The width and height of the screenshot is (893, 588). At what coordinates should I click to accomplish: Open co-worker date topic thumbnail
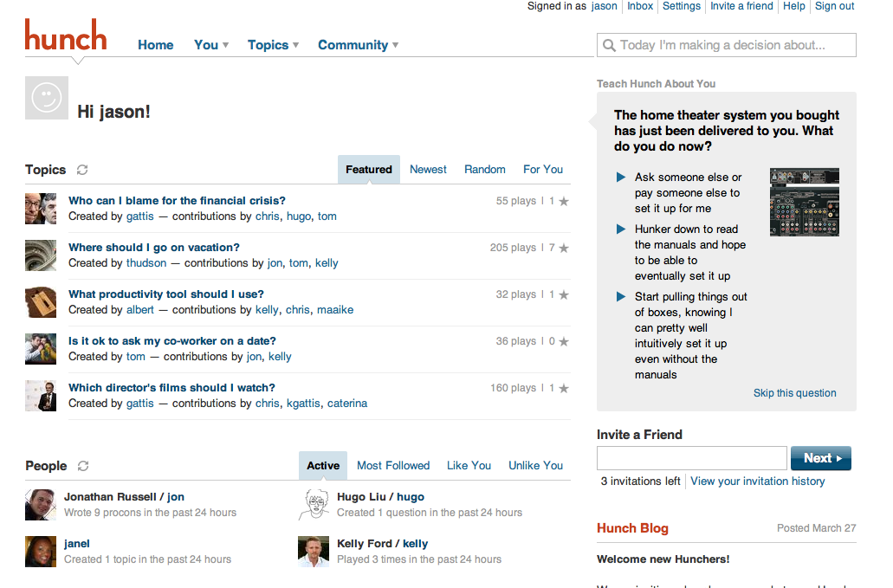(41, 348)
